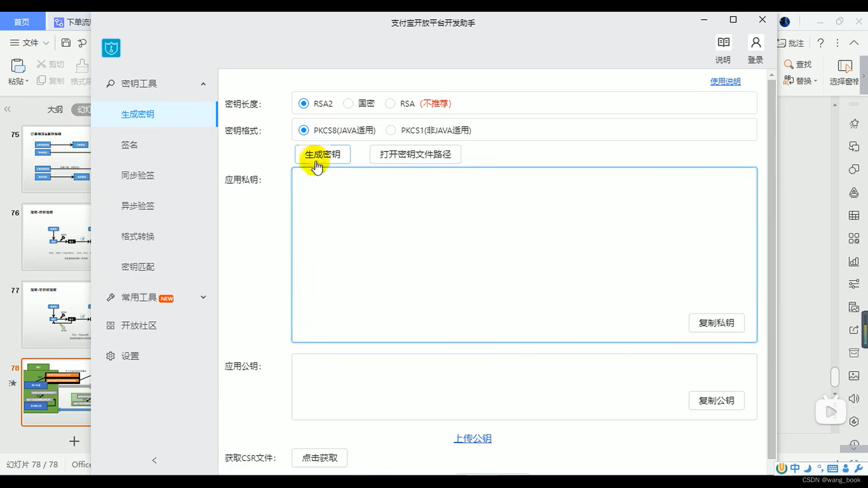This screenshot has width=868, height=488.
Task: Click the 密钥工具 key icon
Action: 110,84
